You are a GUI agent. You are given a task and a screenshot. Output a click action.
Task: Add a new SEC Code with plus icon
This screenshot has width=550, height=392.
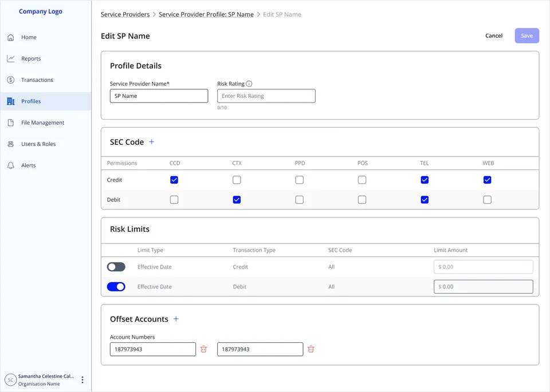[x=151, y=142]
